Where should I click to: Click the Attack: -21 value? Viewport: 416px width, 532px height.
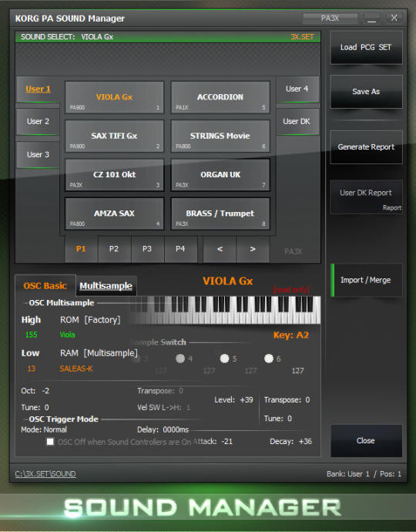click(x=213, y=442)
